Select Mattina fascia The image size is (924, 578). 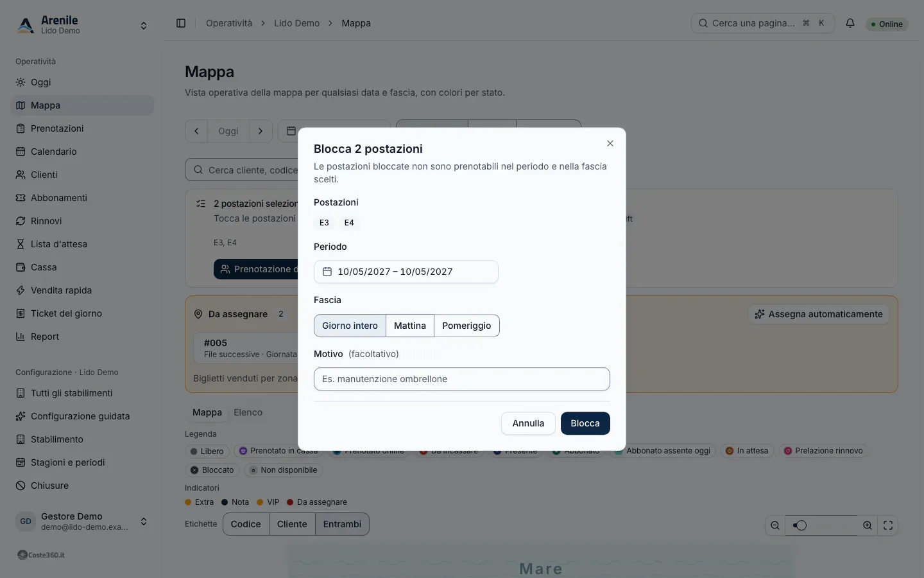tap(410, 326)
